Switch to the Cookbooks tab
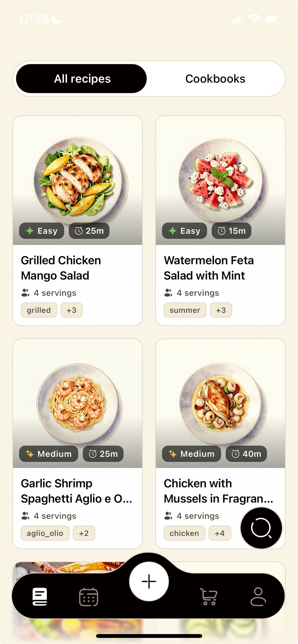The height and width of the screenshot is (644, 298). coord(215,79)
